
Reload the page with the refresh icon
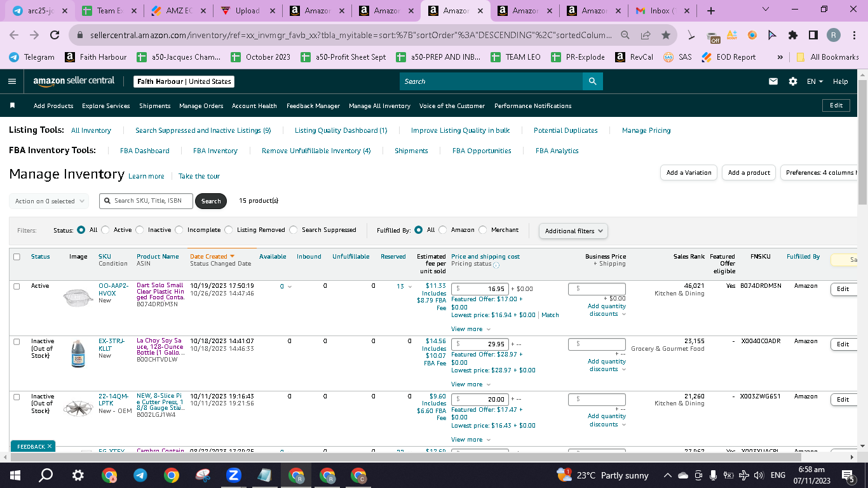(55, 35)
